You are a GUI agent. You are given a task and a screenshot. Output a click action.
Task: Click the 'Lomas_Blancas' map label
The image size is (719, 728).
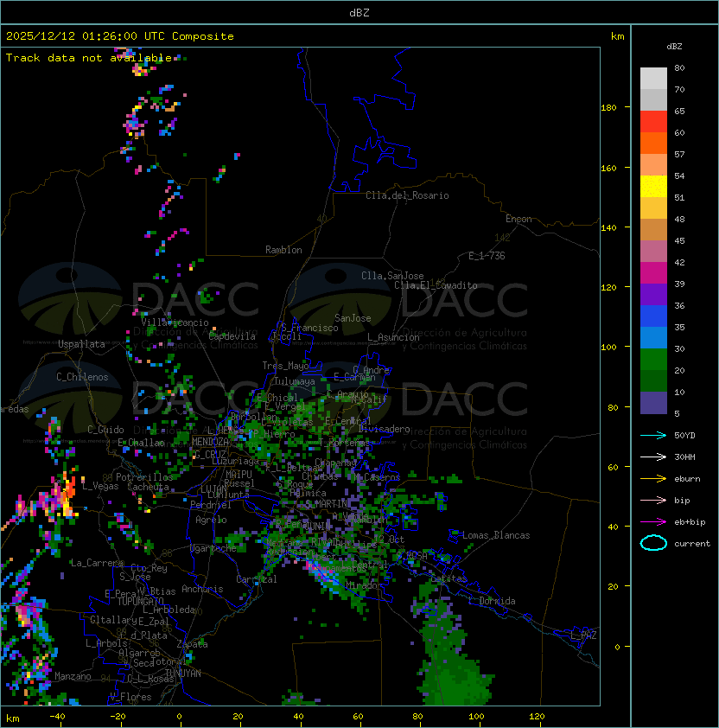click(x=496, y=535)
